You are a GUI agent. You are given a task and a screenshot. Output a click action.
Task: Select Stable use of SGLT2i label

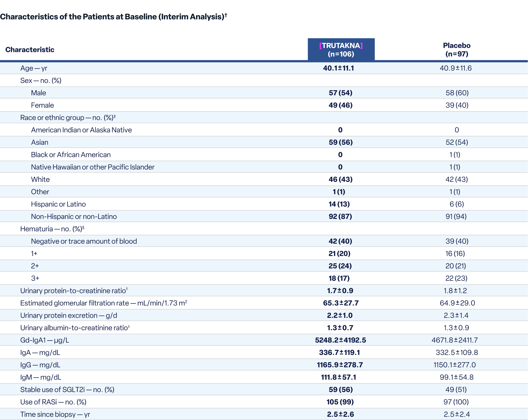(x=67, y=389)
